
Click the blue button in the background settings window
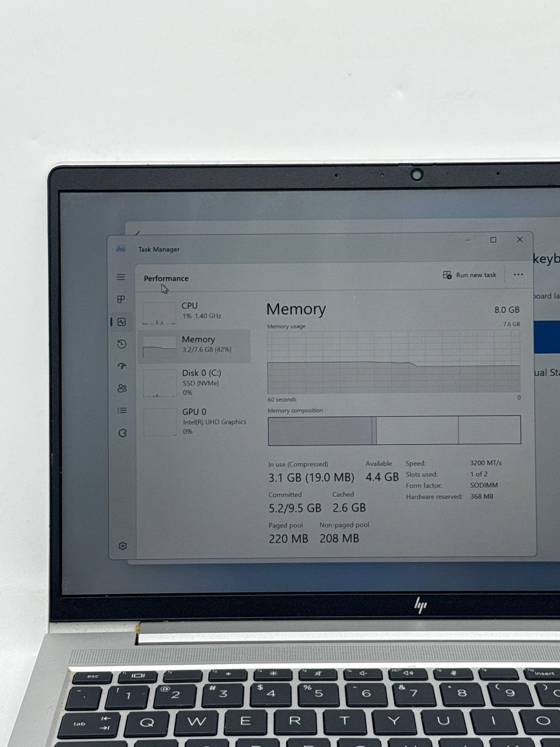[547, 337]
